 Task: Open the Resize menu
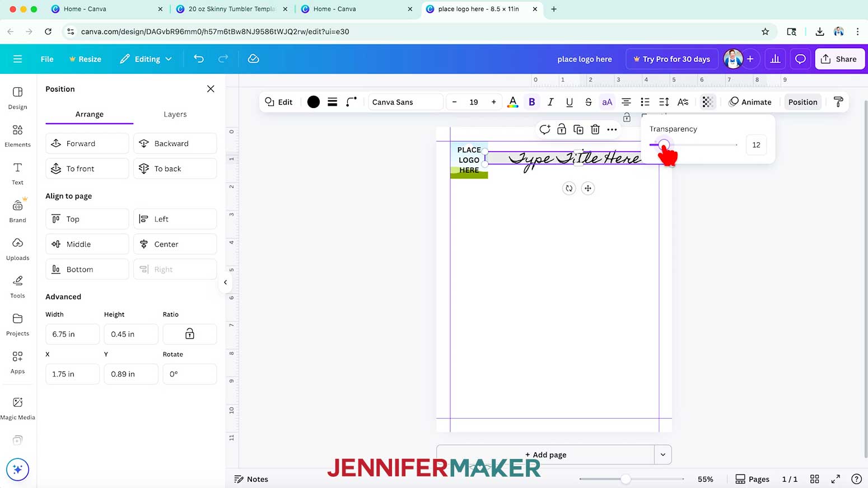click(x=85, y=59)
